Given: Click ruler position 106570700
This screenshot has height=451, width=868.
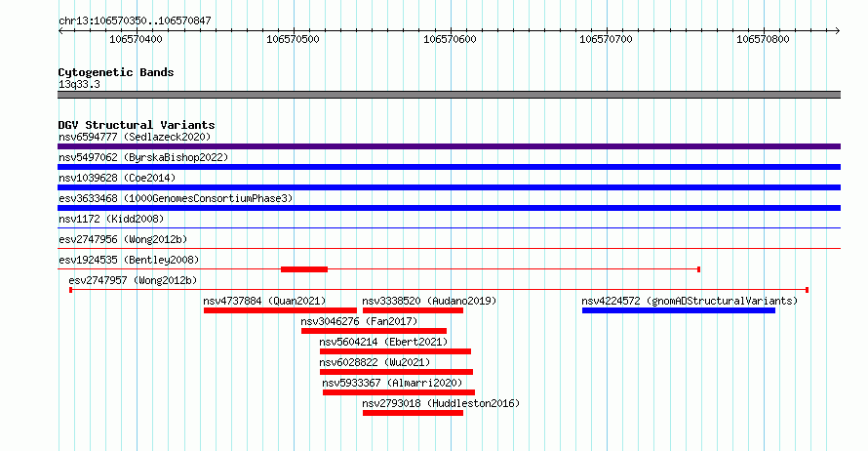Looking at the screenshot, I should [606, 39].
